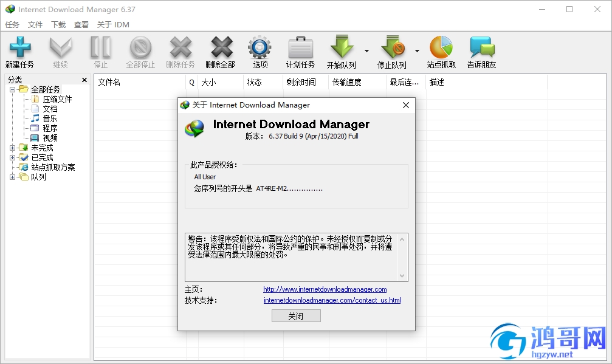Click the 文件名 column header
The height and width of the screenshot is (364, 612).
tap(140, 82)
